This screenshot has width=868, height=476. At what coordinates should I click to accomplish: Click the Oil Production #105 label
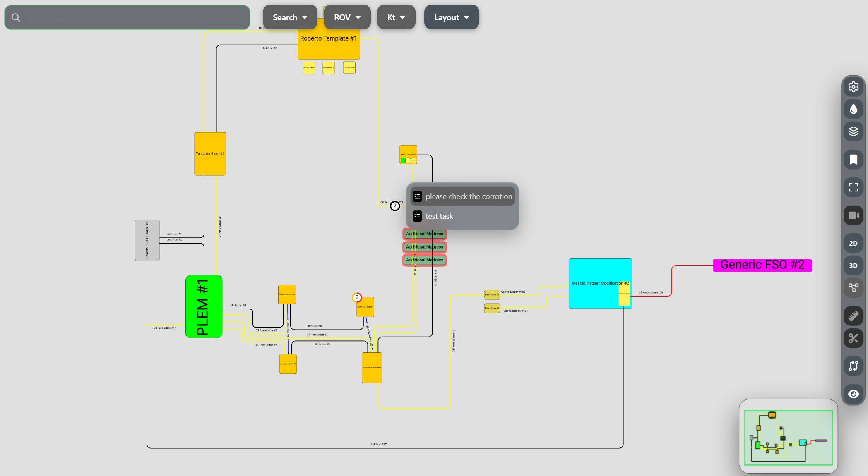click(651, 293)
